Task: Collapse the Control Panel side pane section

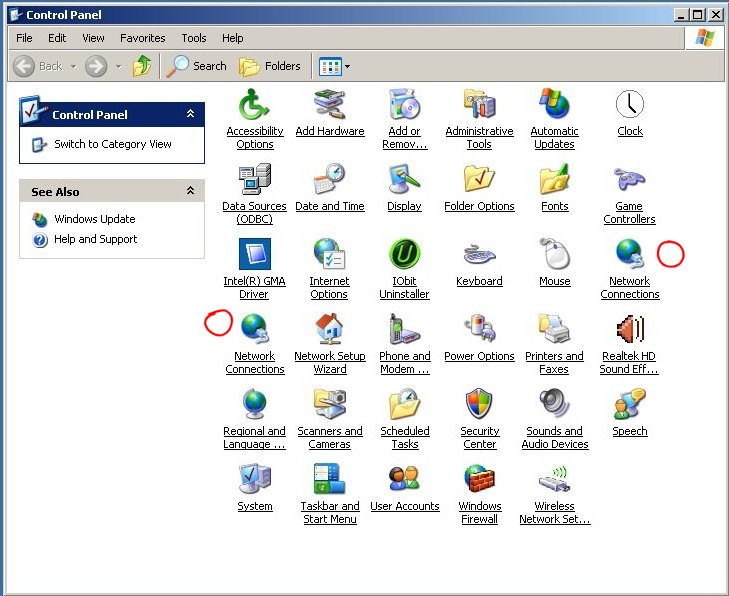Action: [190, 114]
